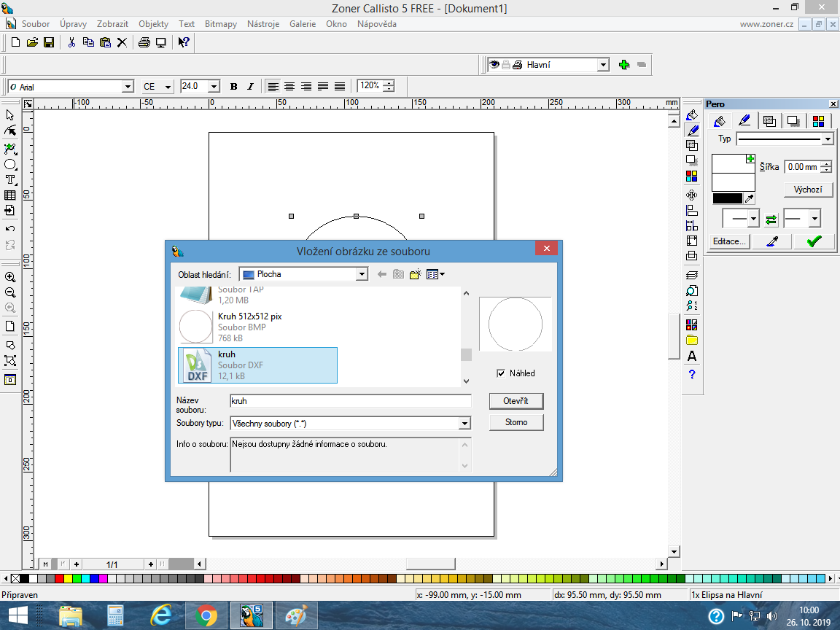Screen dimensions: 840x630
Task: Select the table tool in left toolbar
Action: (x=10, y=195)
